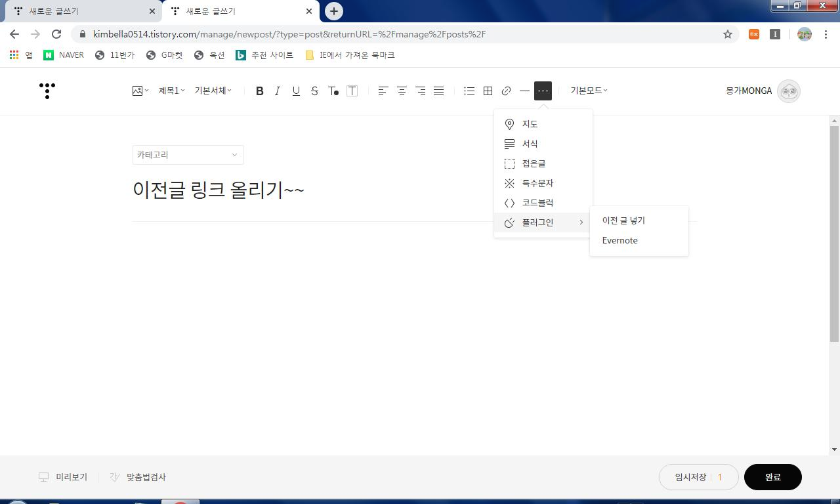Open the 11번가 bookmark
The height and width of the screenshot is (504, 840).
(x=115, y=55)
